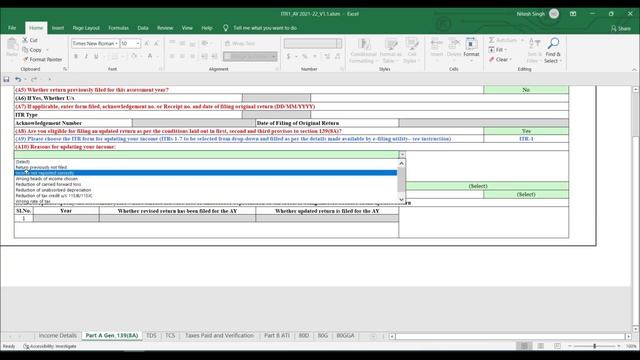The width and height of the screenshot is (640, 360).
Task: Open the 80G sheet tab
Action: click(x=322, y=336)
